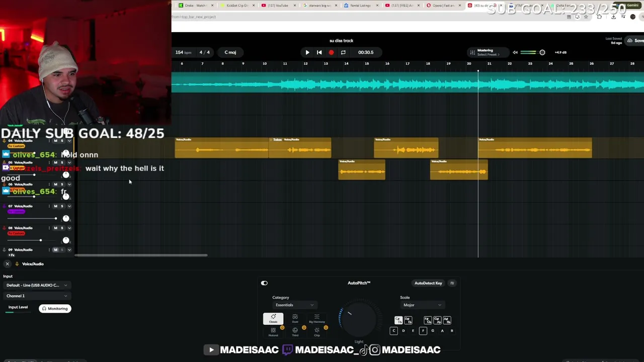Hit the red record button
This screenshot has width=644, height=362.
pos(331,52)
